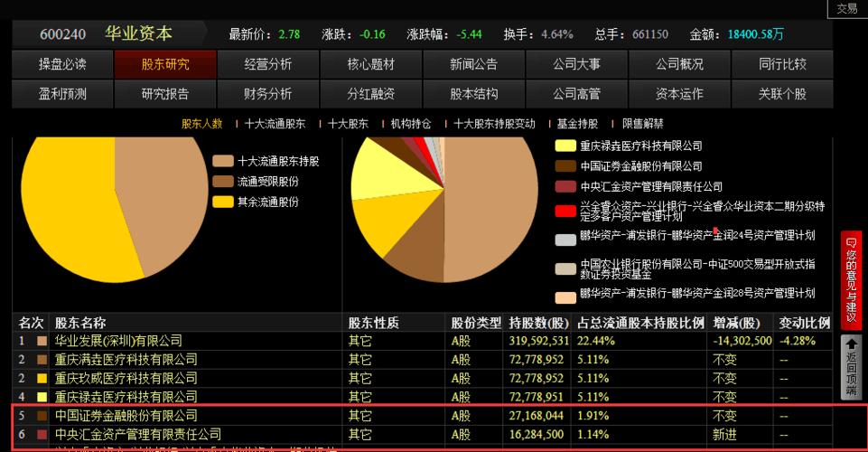The image size is (868, 452).
Task: Click 十大流通股东持股 legend swatch
Action: pyautogui.click(x=223, y=161)
